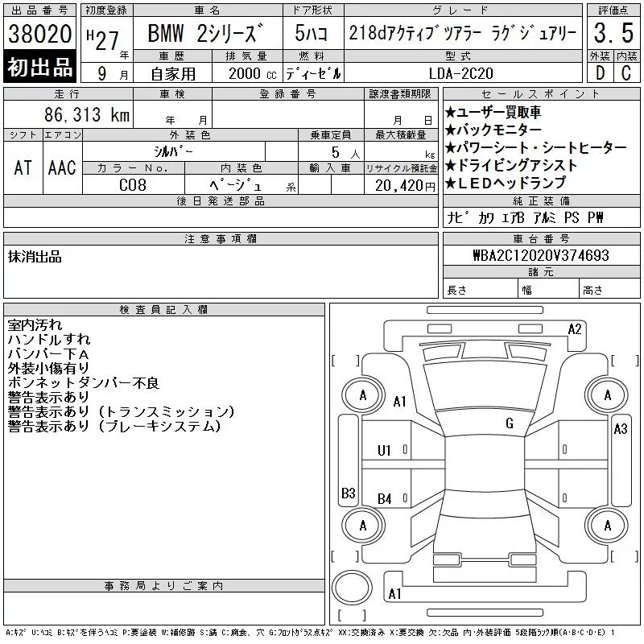Select the grade 218dアクティブツアラー ラグジュアリー
Image resolution: width=644 pixels, height=644 pixels.
[x=463, y=33]
